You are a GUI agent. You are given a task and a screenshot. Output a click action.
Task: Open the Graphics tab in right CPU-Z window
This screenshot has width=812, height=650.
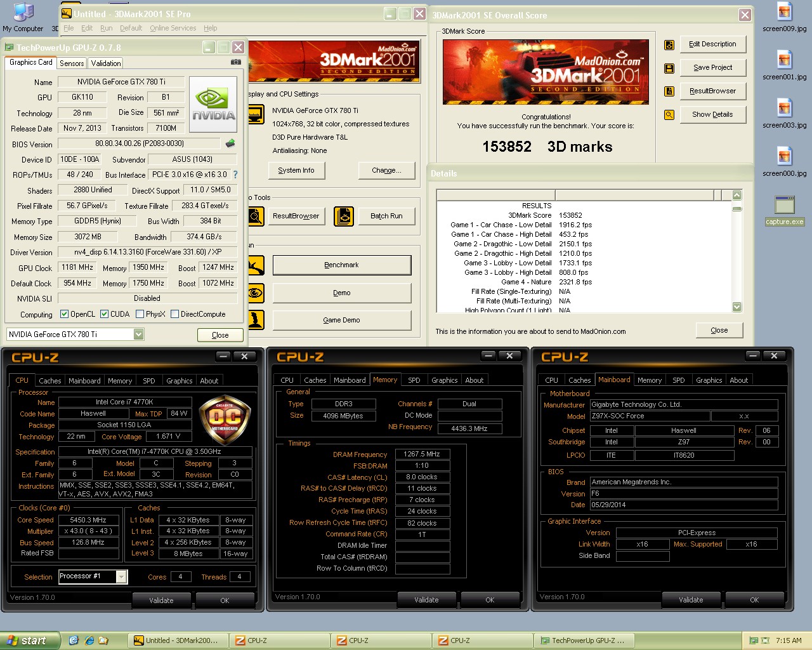709,380
